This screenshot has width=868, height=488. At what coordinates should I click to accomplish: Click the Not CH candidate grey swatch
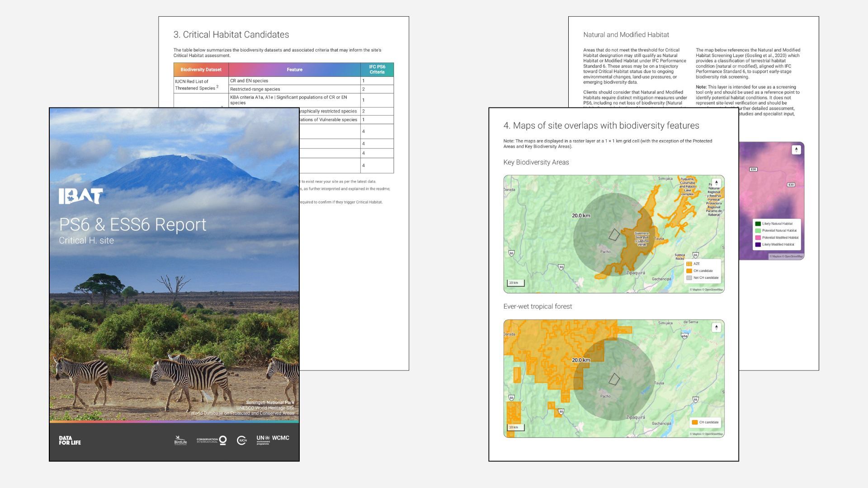click(689, 278)
